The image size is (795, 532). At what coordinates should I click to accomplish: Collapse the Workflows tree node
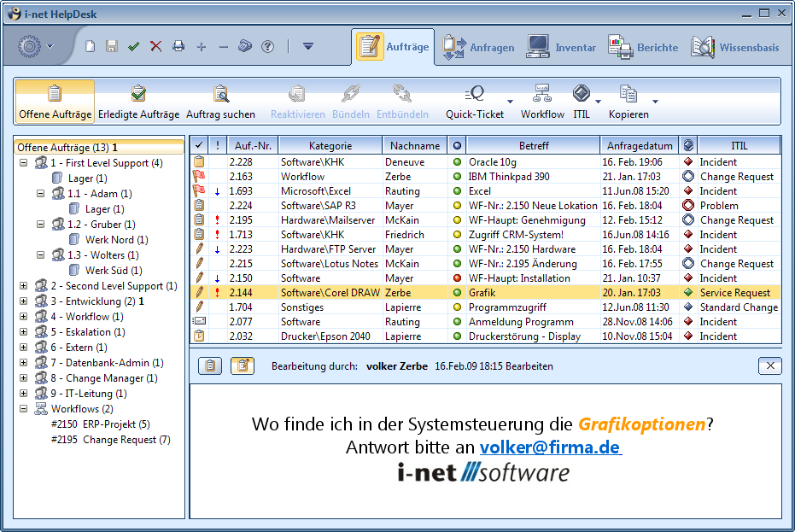23,408
